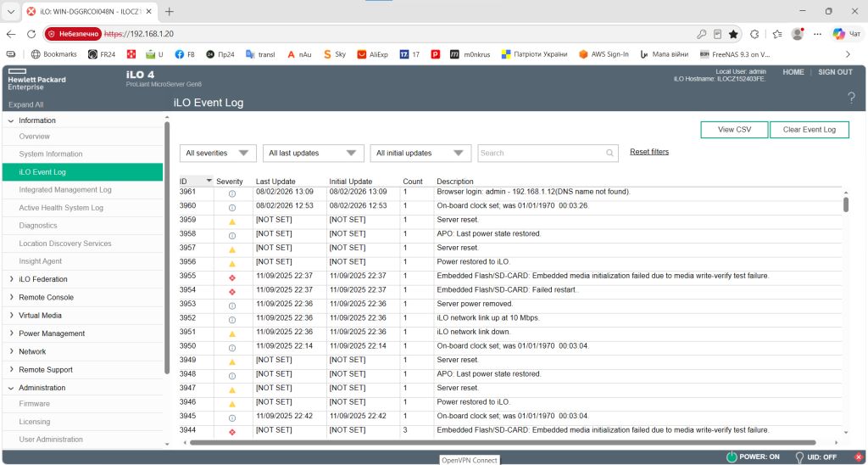Expand the Network section

pyautogui.click(x=11, y=351)
